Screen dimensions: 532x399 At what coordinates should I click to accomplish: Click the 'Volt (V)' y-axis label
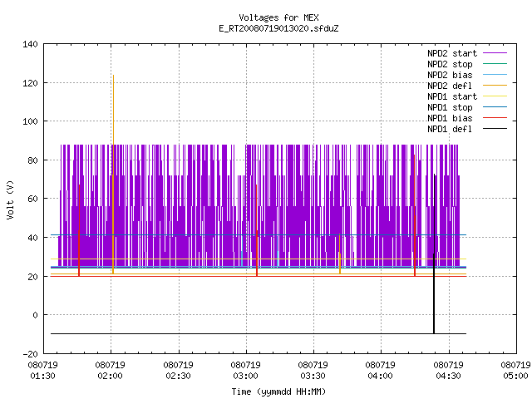coord(10,199)
